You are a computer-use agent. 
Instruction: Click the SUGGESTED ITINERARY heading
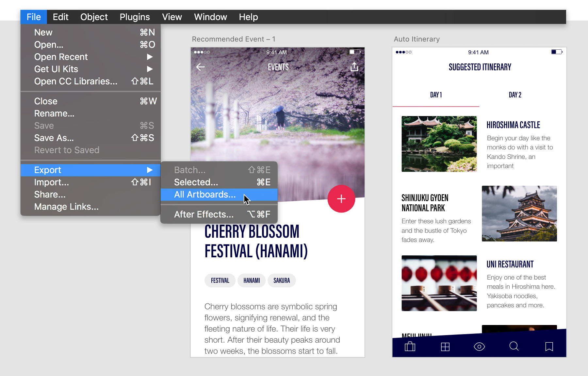(480, 67)
